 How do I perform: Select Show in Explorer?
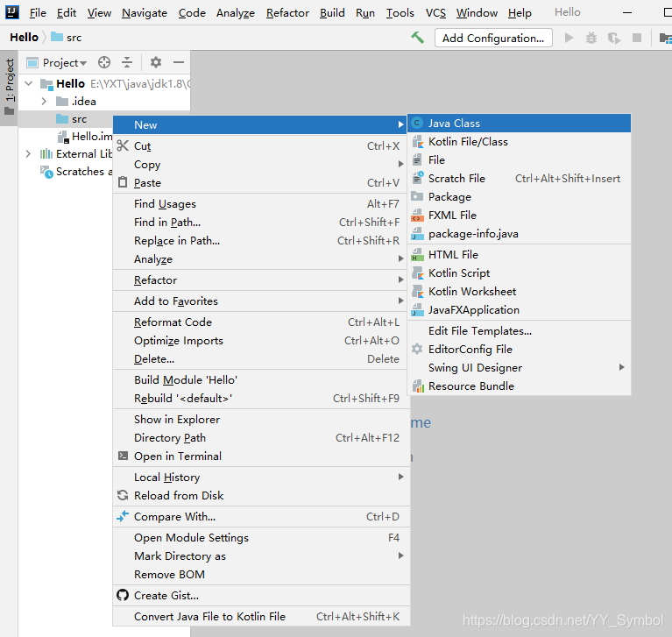(x=261, y=419)
